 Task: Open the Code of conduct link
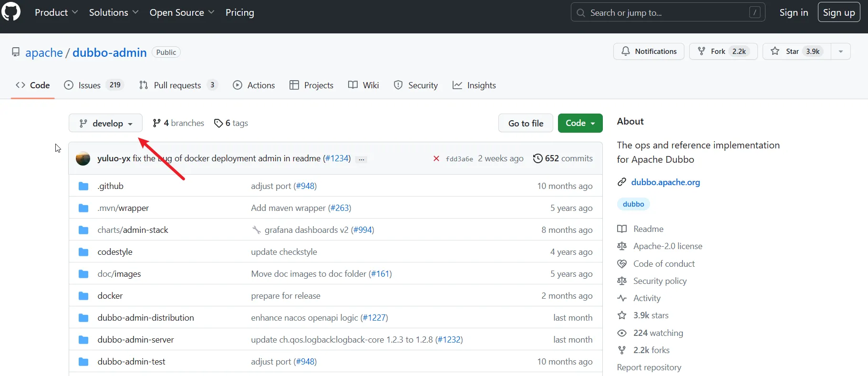pos(664,264)
